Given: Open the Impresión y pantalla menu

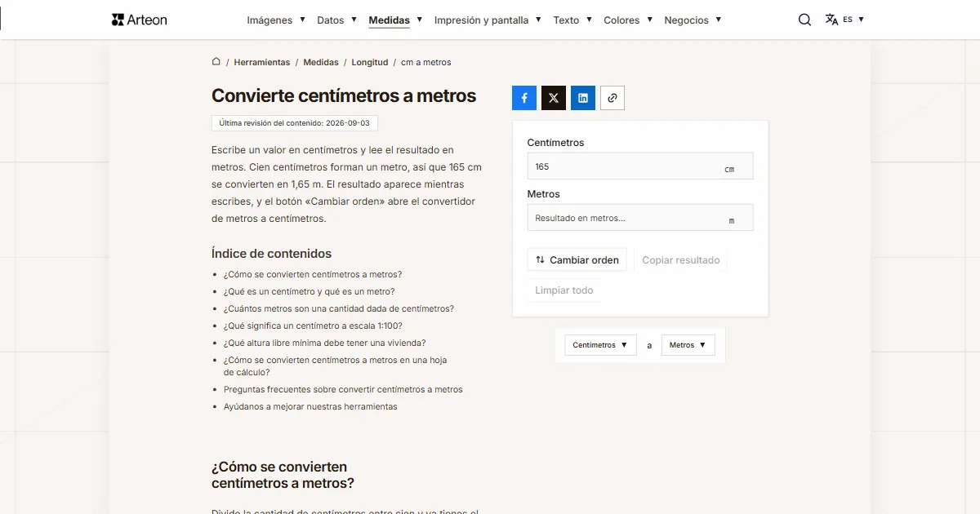Looking at the screenshot, I should tap(488, 20).
